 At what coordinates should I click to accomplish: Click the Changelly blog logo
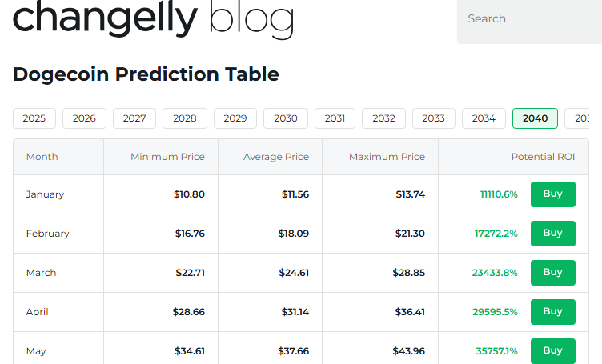click(x=153, y=19)
